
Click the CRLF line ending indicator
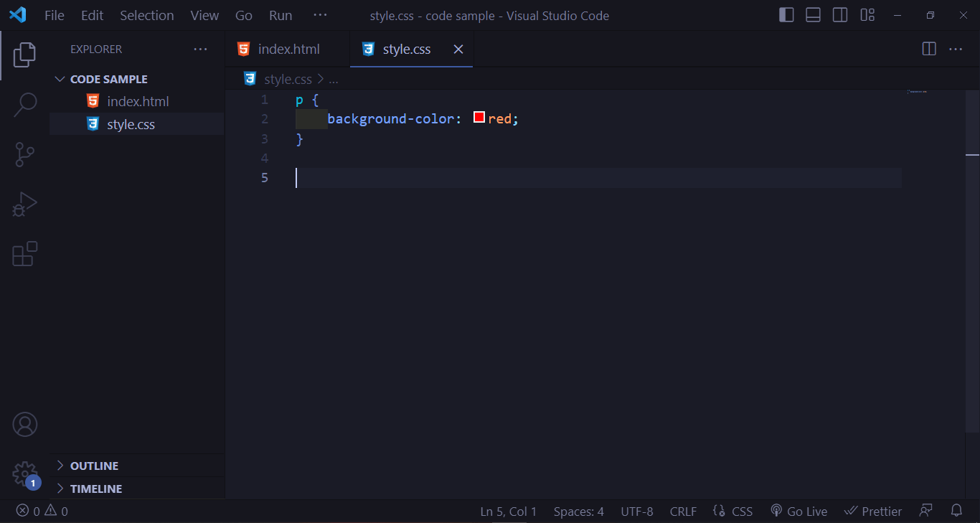click(683, 511)
